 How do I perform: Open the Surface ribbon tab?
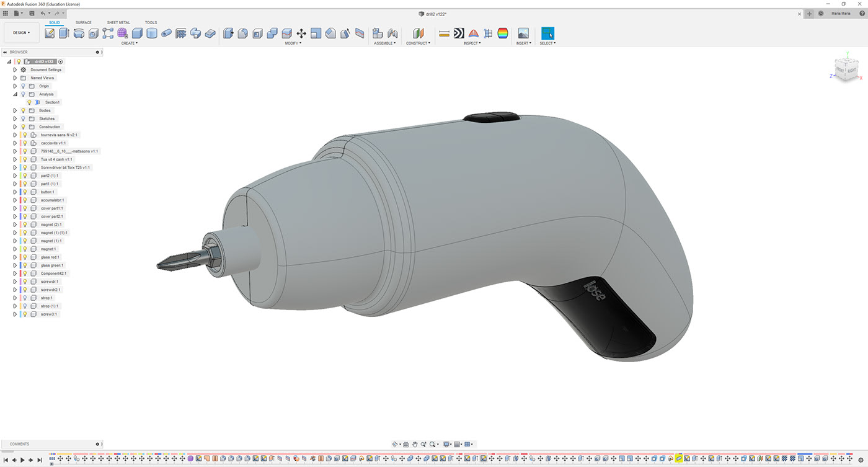pos(84,22)
